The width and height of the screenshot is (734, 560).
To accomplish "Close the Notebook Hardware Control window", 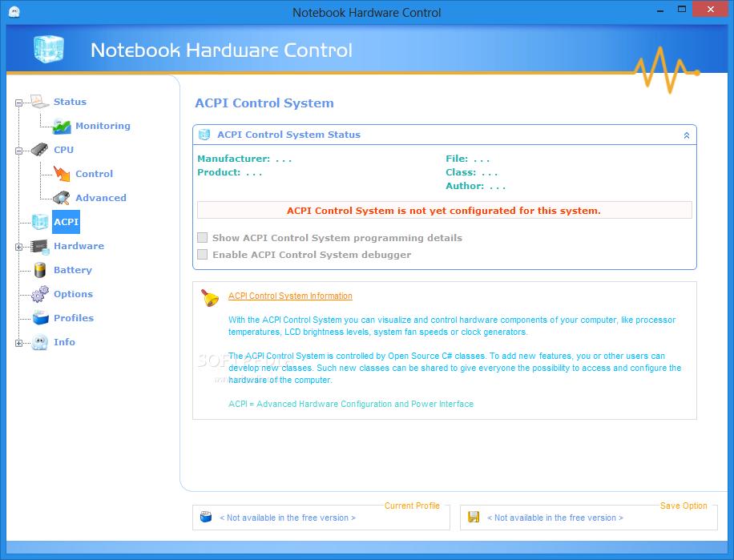I will click(x=711, y=10).
